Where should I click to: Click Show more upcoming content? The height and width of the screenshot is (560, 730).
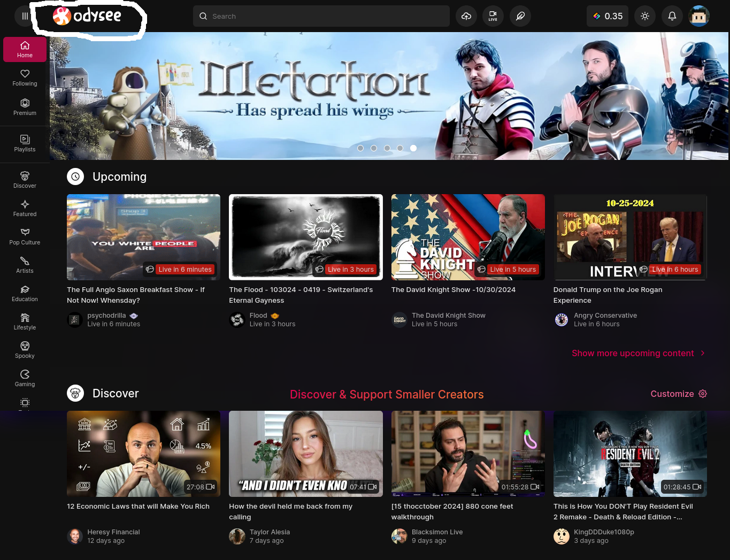click(x=639, y=353)
